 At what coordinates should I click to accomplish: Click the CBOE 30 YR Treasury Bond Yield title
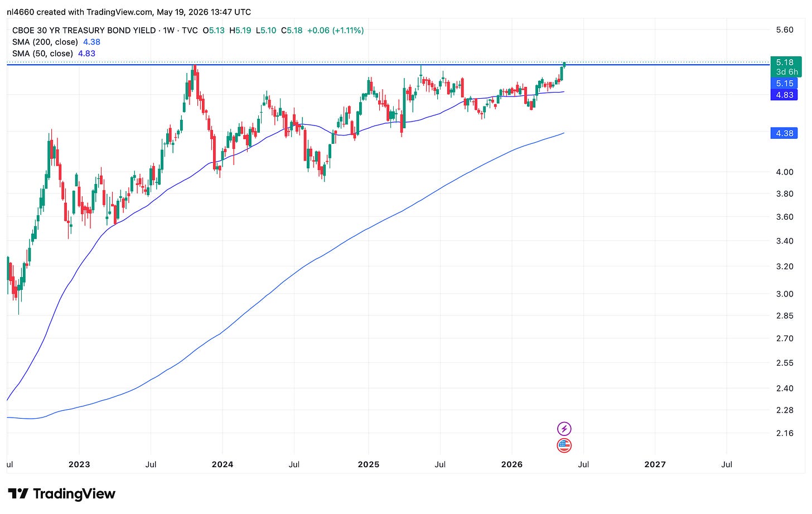tap(84, 30)
